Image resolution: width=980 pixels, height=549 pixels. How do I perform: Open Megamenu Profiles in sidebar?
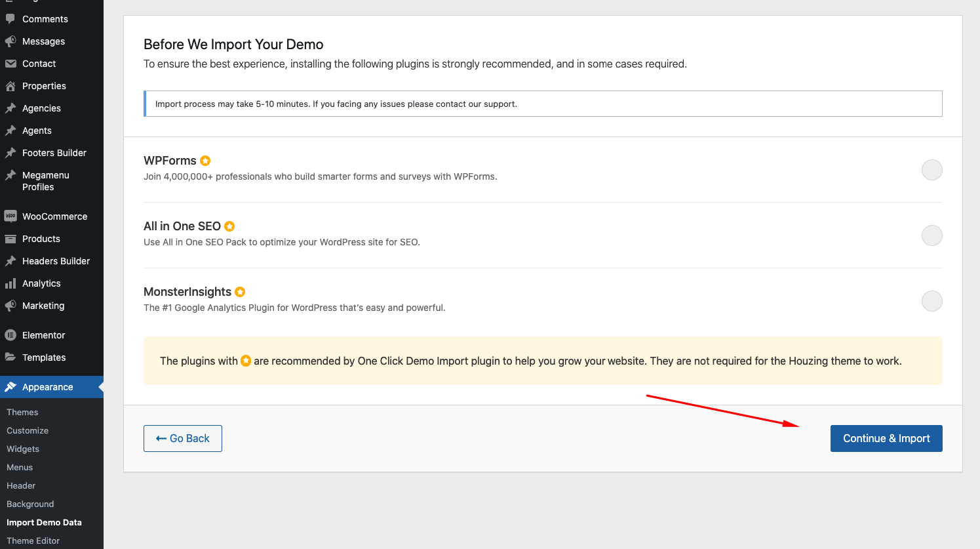45,181
